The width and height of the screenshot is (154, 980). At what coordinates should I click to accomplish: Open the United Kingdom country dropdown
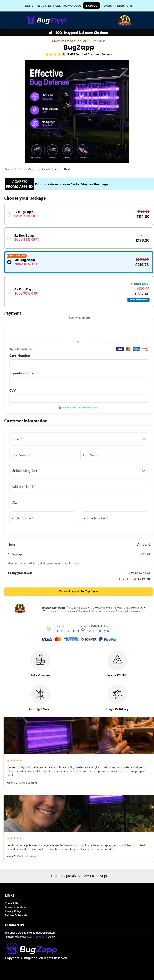click(78, 471)
